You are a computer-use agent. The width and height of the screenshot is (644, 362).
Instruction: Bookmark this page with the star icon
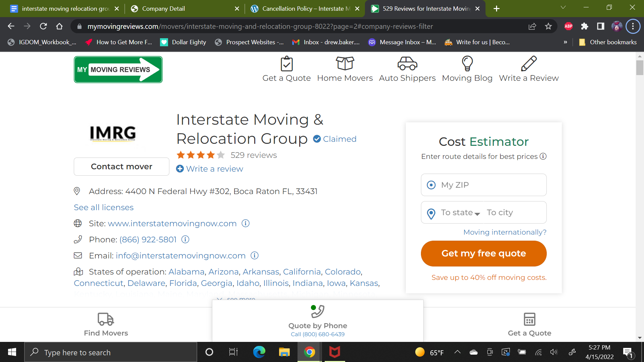pos(548,26)
